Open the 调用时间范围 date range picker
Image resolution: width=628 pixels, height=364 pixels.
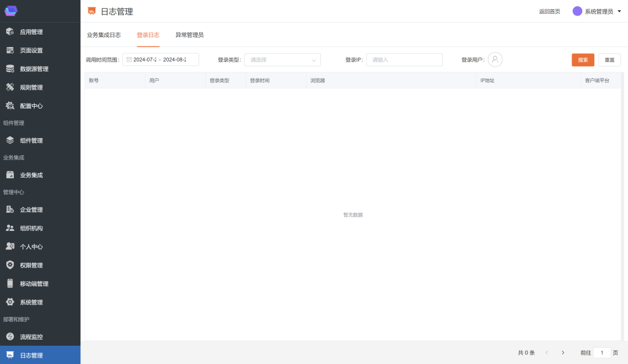pyautogui.click(x=161, y=60)
